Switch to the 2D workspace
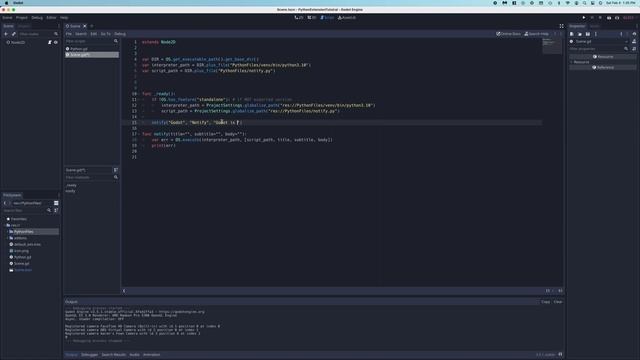 click(299, 18)
